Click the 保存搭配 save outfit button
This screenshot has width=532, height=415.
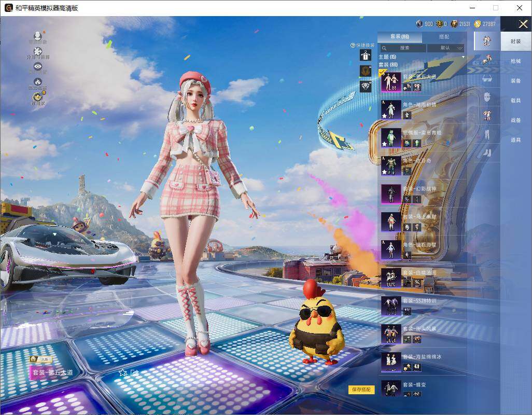[x=361, y=390]
